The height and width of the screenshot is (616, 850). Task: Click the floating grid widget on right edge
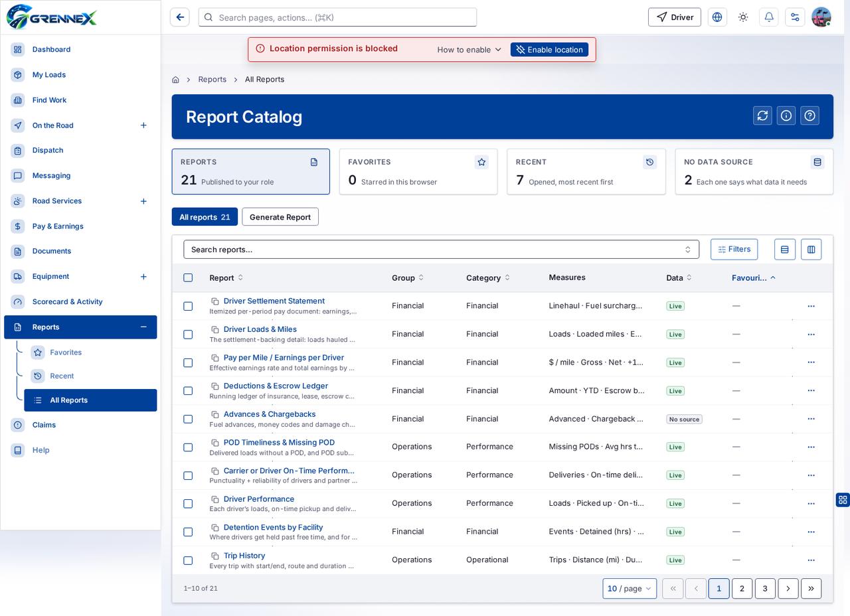coord(843,500)
